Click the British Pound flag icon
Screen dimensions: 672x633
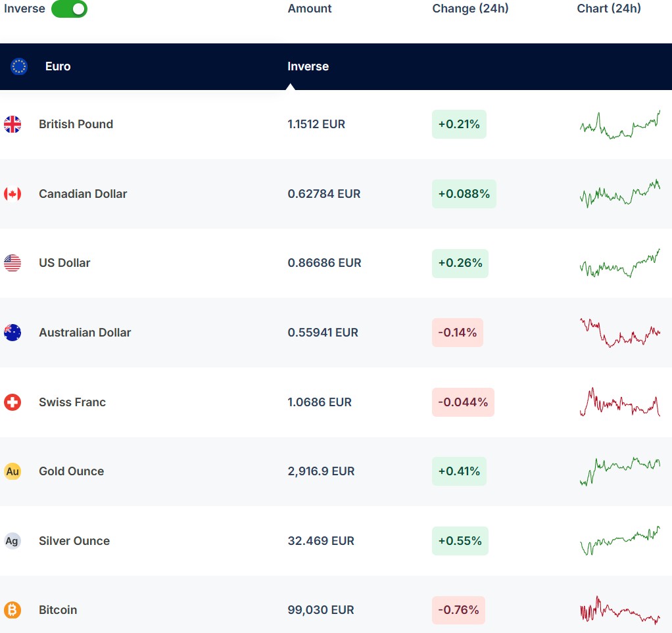tap(12, 124)
